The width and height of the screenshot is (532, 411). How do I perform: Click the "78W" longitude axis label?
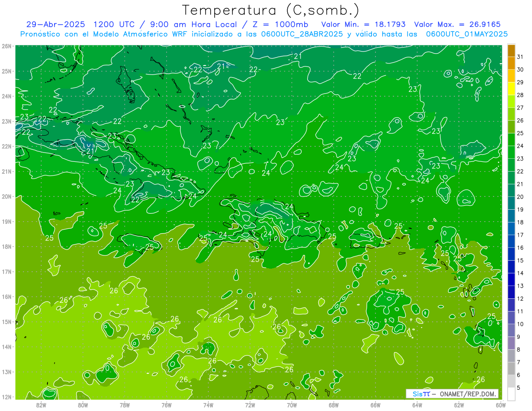(125, 405)
